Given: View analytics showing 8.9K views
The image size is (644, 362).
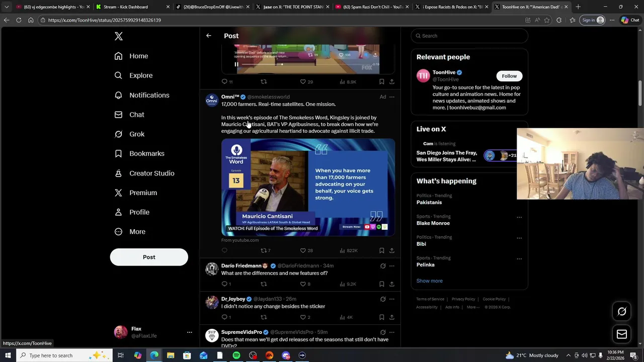Looking at the screenshot, I should [348, 81].
